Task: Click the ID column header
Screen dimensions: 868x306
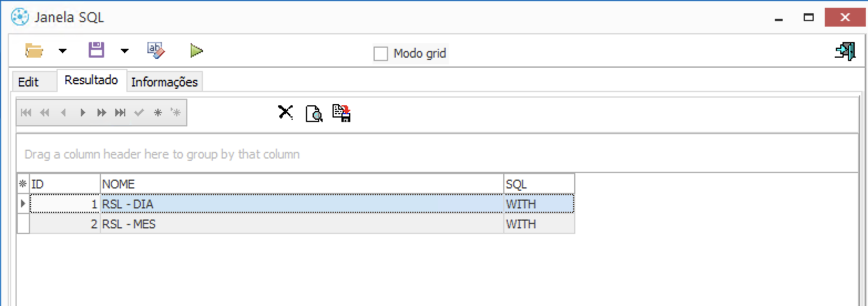Action: click(65, 184)
